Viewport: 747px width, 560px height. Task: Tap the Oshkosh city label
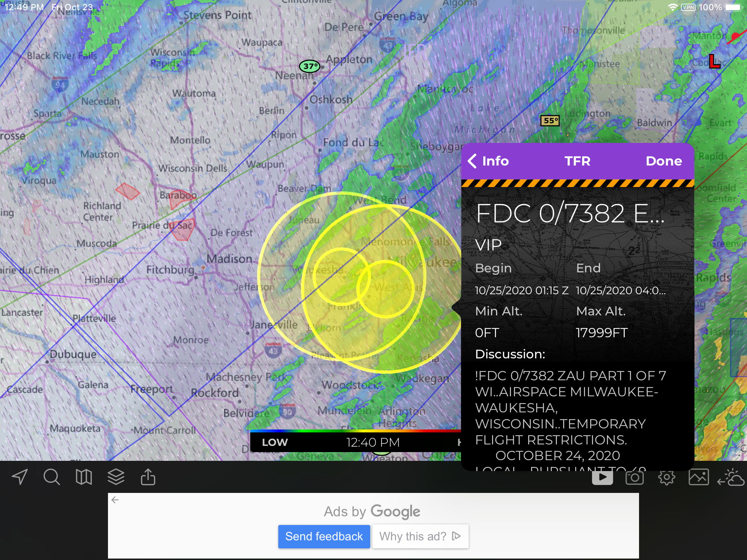click(331, 99)
